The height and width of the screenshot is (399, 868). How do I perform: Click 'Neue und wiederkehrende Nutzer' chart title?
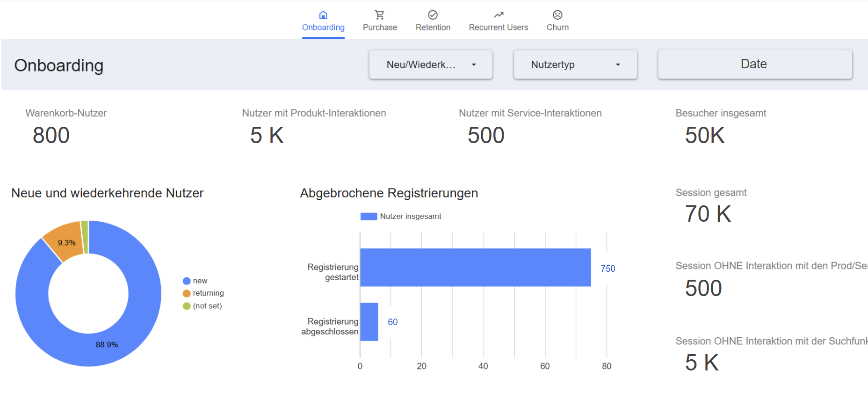(x=108, y=193)
